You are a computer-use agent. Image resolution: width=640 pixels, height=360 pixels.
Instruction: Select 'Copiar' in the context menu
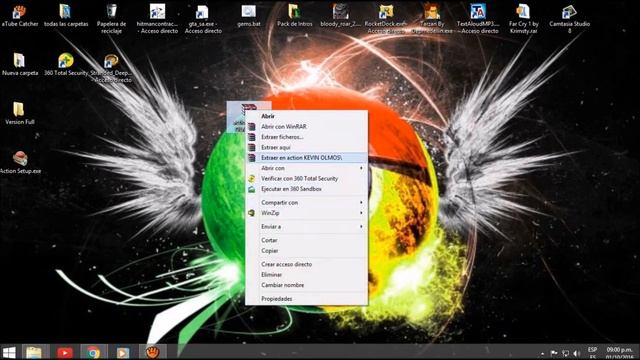tap(306, 251)
